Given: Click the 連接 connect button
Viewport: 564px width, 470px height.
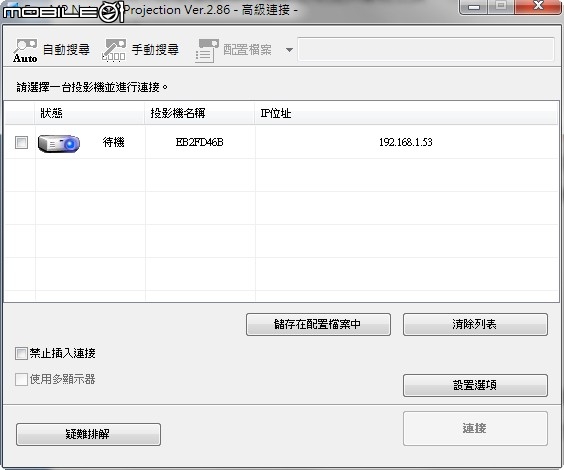Looking at the screenshot, I should pos(476,429).
